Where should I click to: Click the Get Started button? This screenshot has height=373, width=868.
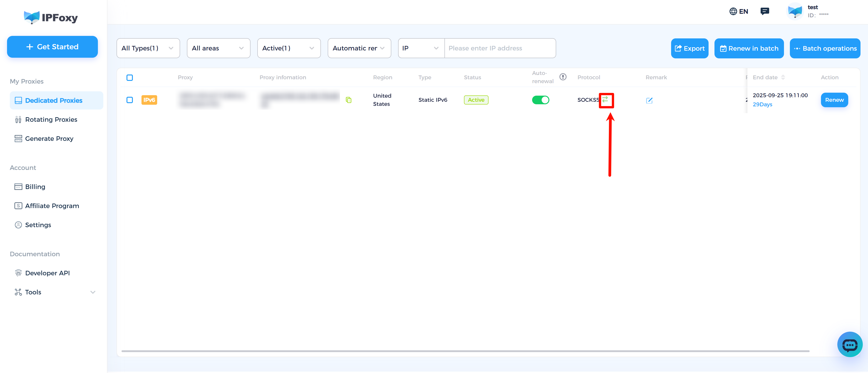(x=52, y=47)
